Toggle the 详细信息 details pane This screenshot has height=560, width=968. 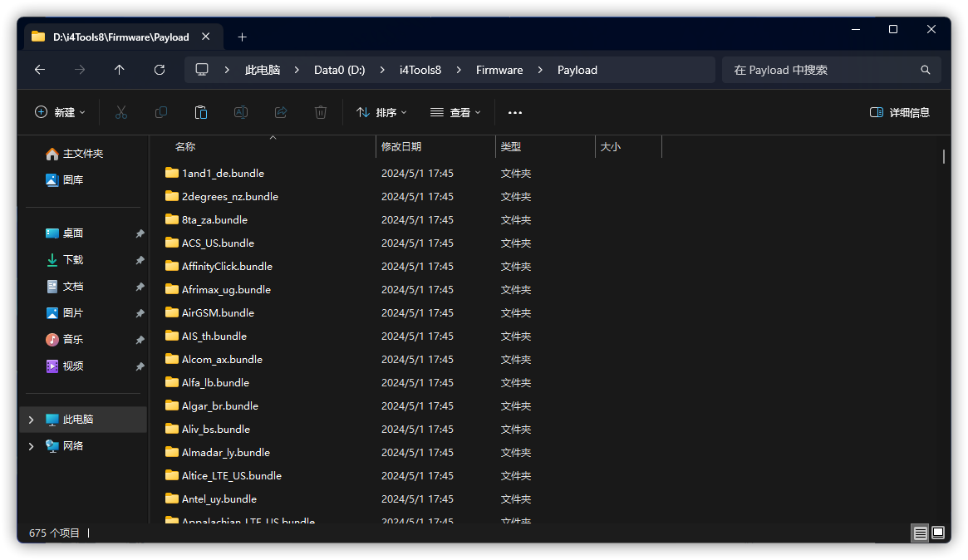(x=900, y=112)
